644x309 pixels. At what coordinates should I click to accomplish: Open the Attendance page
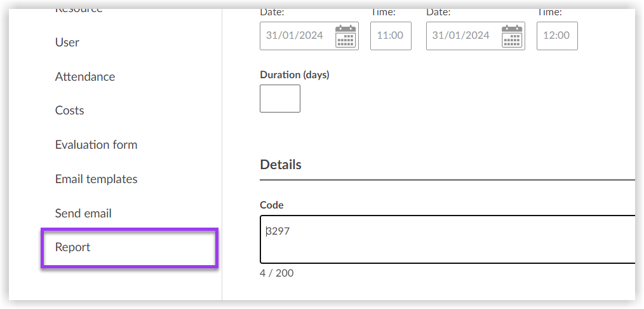(85, 77)
